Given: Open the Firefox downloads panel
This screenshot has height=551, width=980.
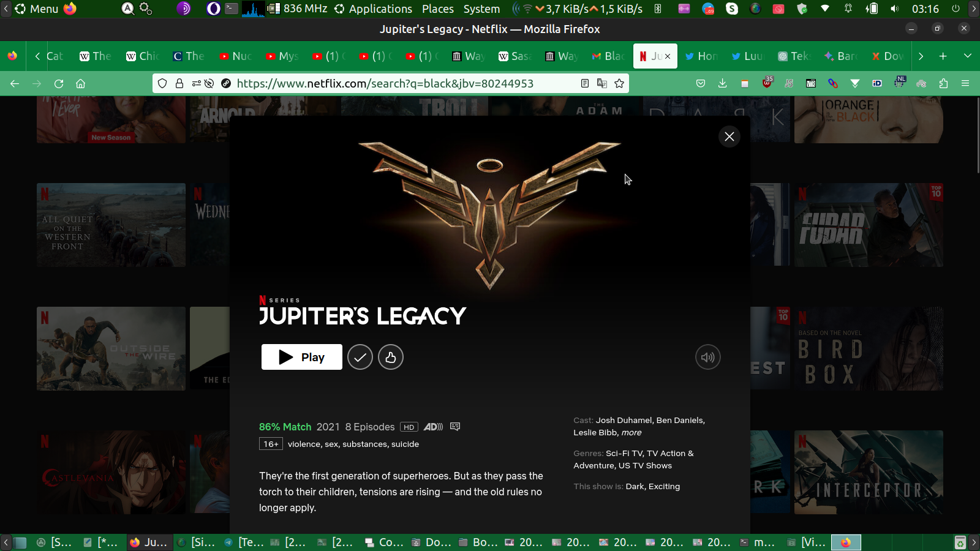Looking at the screenshot, I should tap(723, 83).
